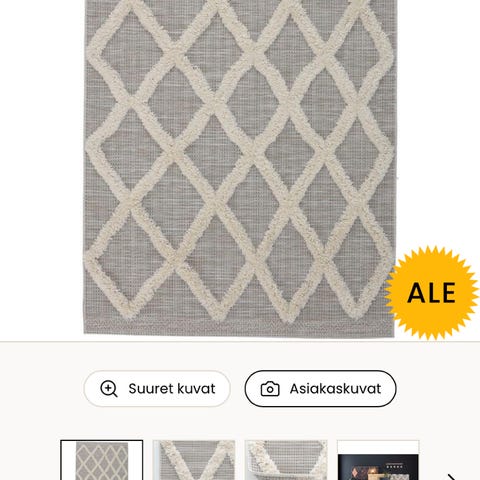The height and width of the screenshot is (480, 480).
Task: Click the plus sign inside the magnifier
Action: [108, 388]
